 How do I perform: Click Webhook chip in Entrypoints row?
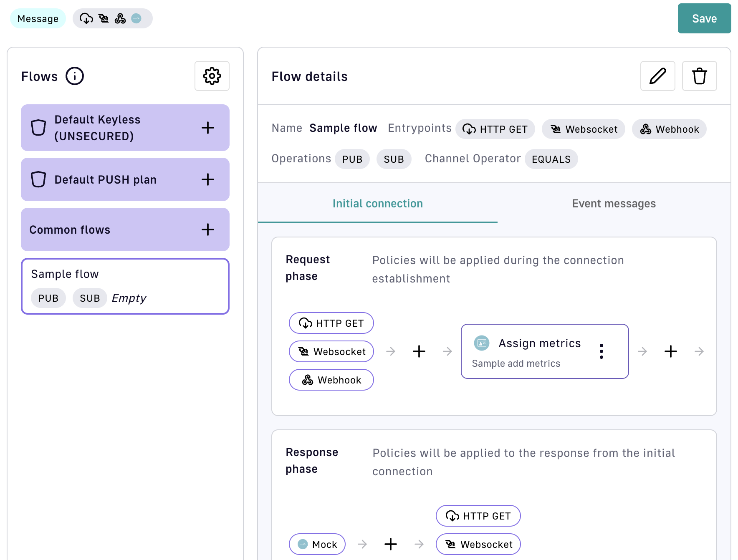pyautogui.click(x=669, y=129)
